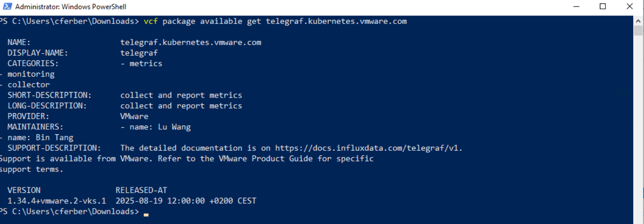Click the blinking cursor at the prompt
The height and width of the screenshot is (224, 644).
[x=146, y=214]
